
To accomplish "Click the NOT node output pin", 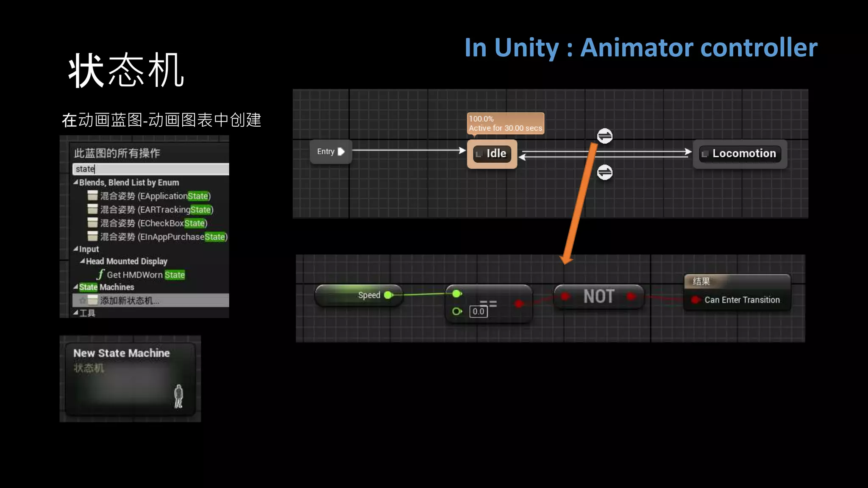I will coord(631,297).
